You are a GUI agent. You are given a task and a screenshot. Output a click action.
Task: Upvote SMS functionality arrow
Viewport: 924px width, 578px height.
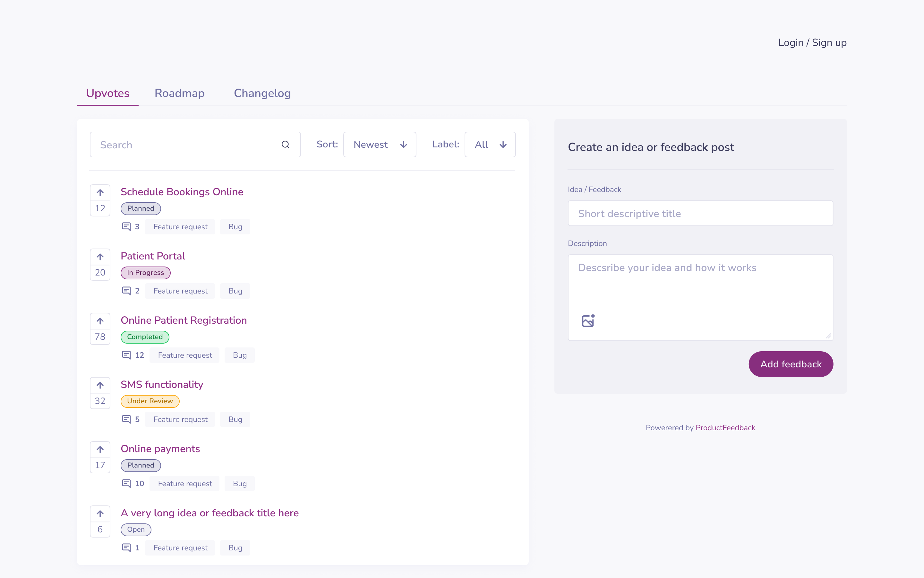click(100, 385)
